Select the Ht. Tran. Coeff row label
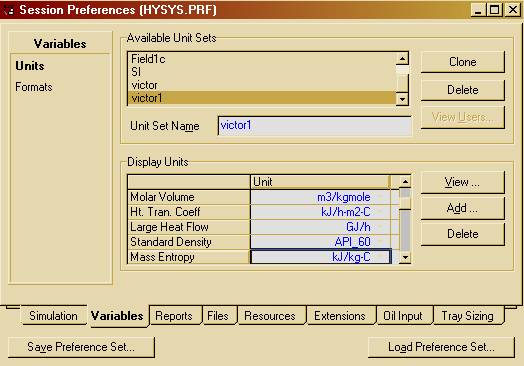This screenshot has width=524, height=366. (189, 212)
